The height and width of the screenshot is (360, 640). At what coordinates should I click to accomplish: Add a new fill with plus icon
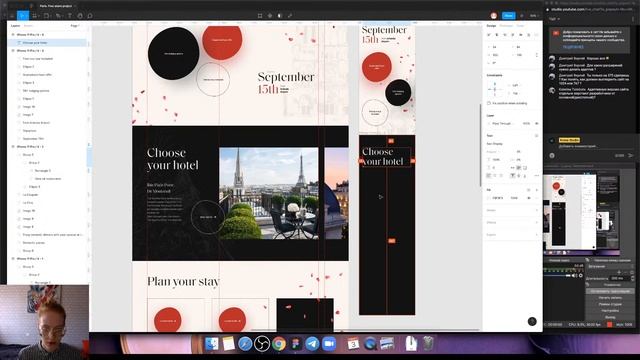(x=537, y=190)
